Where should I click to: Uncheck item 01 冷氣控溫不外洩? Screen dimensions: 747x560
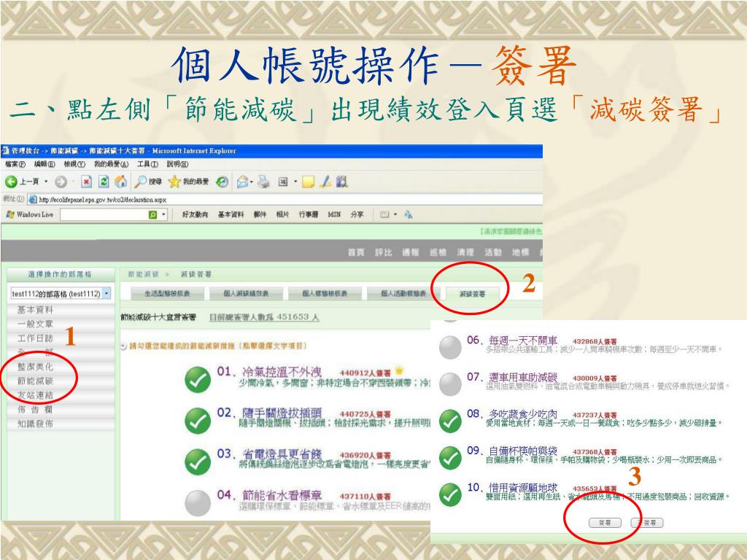point(198,379)
